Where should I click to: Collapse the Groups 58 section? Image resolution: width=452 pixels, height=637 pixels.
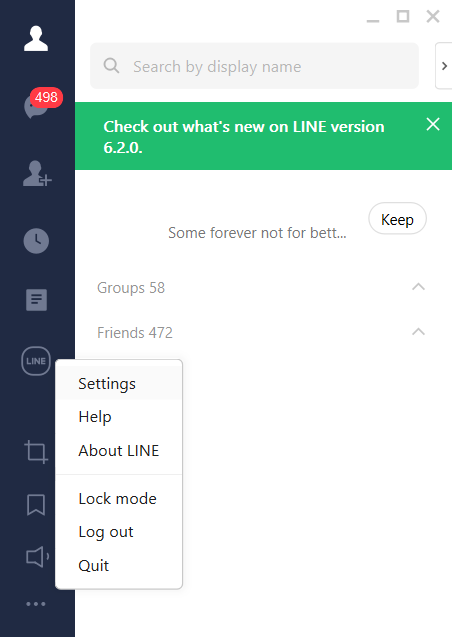(418, 287)
